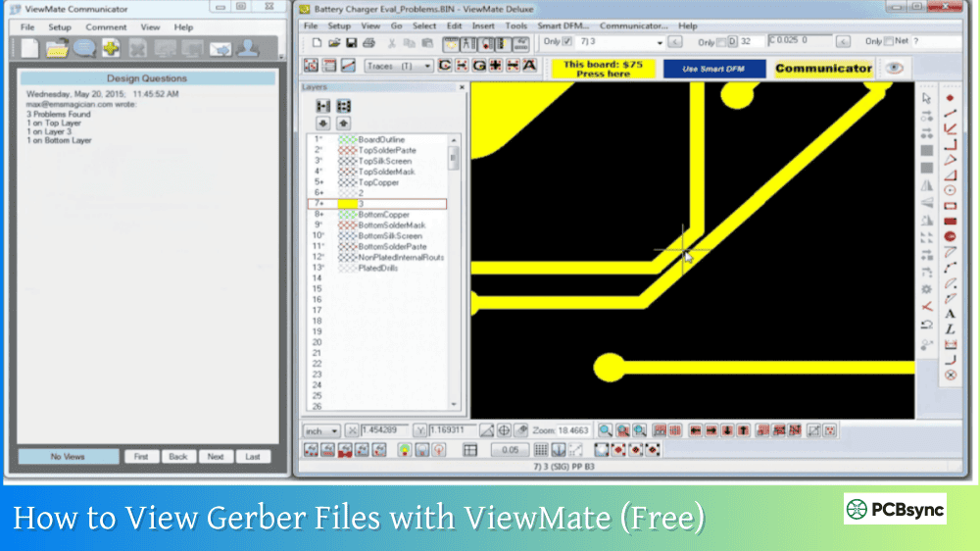
Task: Click the 'Use Smart DFM' button
Action: [713, 69]
